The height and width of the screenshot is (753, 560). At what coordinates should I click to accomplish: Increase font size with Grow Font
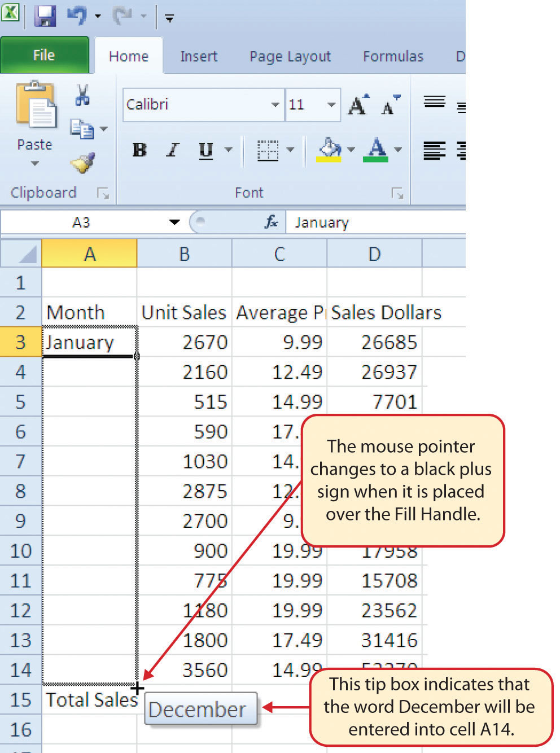point(359,105)
